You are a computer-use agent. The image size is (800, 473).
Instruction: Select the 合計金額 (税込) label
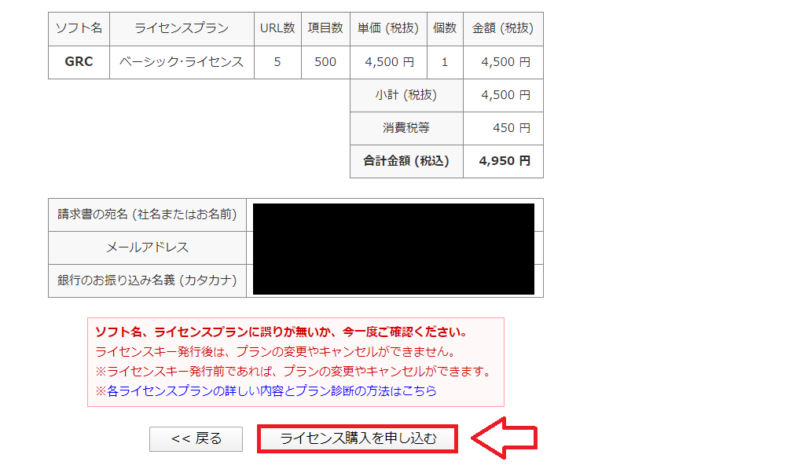[x=406, y=161]
